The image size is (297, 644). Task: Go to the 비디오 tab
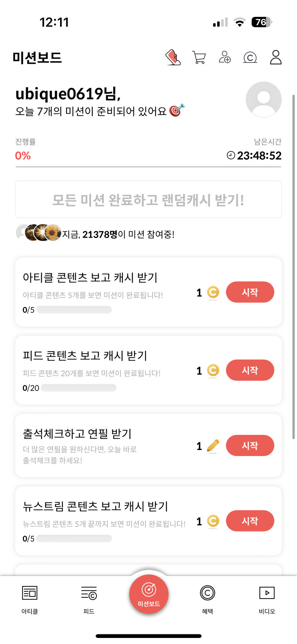click(x=267, y=599)
